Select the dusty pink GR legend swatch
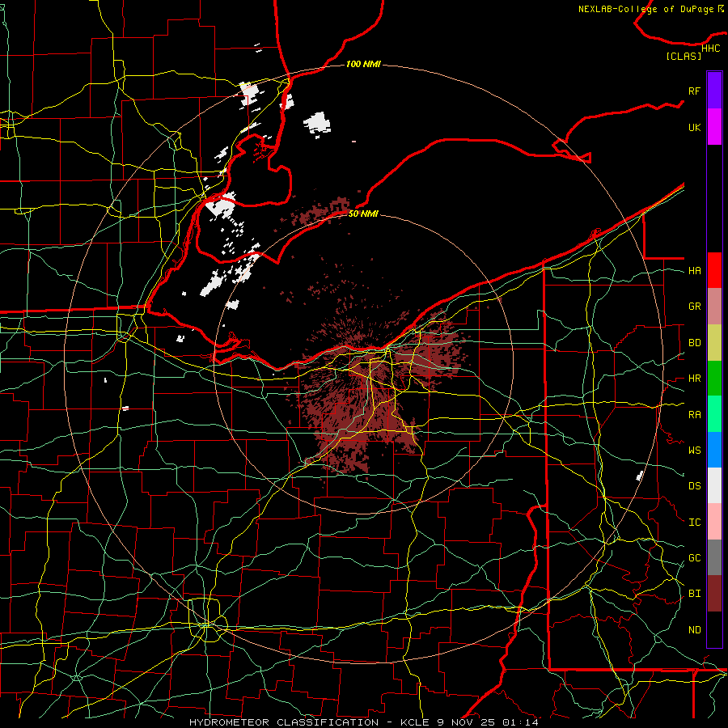Viewport: 728px width, 728px height. 714,306
